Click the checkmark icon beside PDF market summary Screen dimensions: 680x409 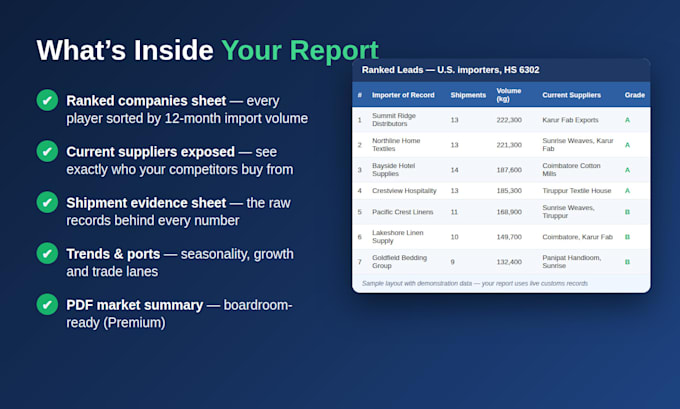[x=47, y=304]
